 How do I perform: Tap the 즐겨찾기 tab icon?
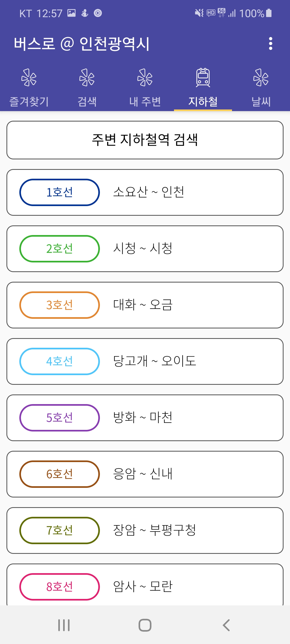tap(29, 78)
